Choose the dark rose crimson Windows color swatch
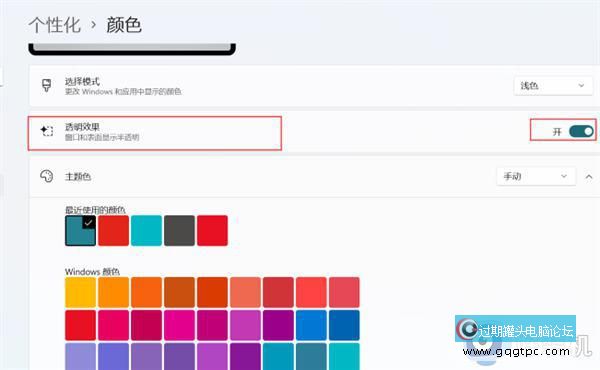 [x=146, y=325]
